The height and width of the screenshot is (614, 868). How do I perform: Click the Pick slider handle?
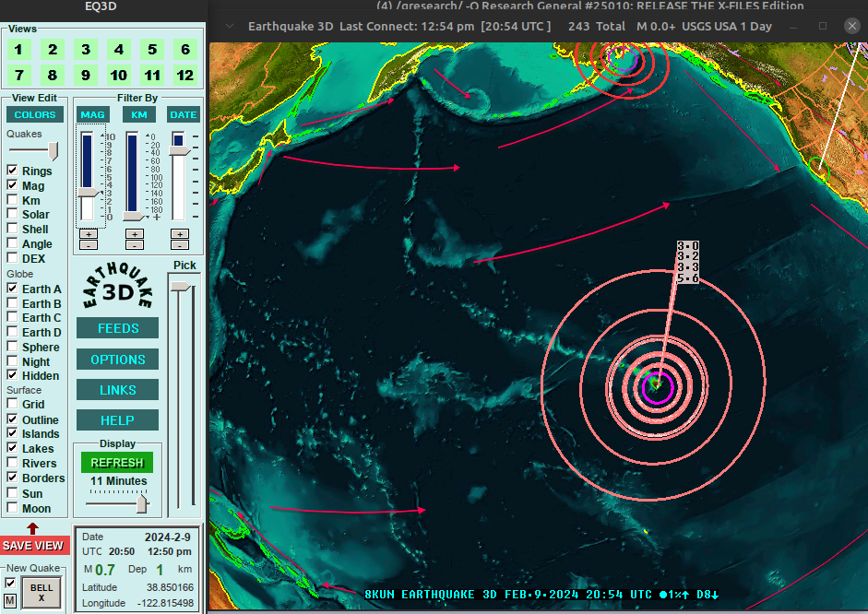[x=181, y=286]
